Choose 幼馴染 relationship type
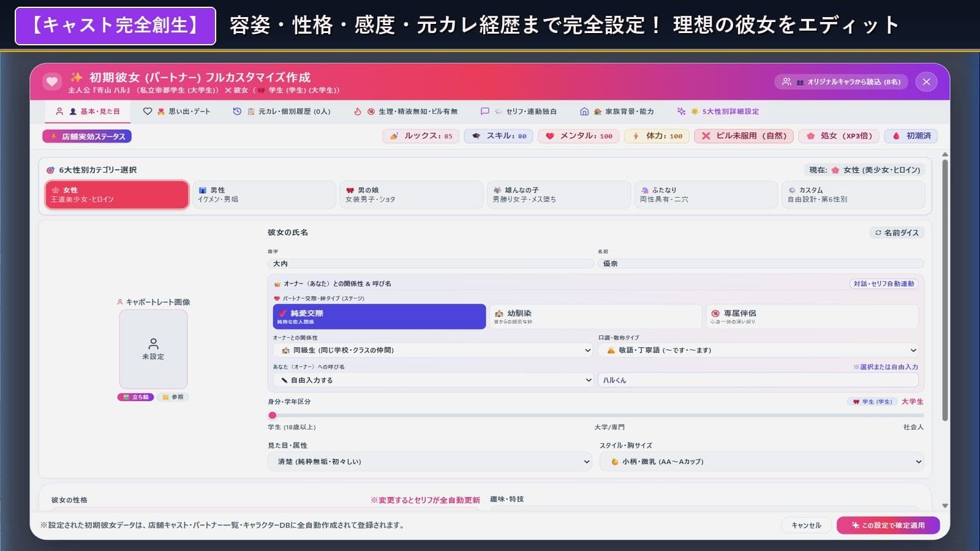Viewport: 980px width, 551px height. click(595, 317)
